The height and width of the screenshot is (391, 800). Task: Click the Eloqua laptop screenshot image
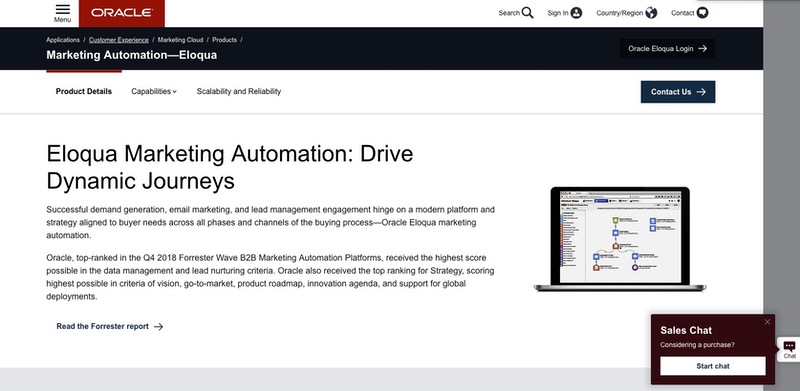tap(620, 239)
